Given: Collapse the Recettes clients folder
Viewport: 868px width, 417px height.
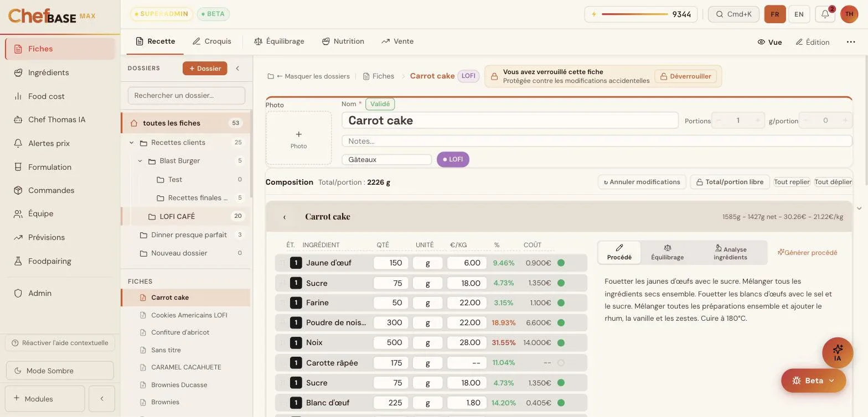Looking at the screenshot, I should pyautogui.click(x=132, y=143).
